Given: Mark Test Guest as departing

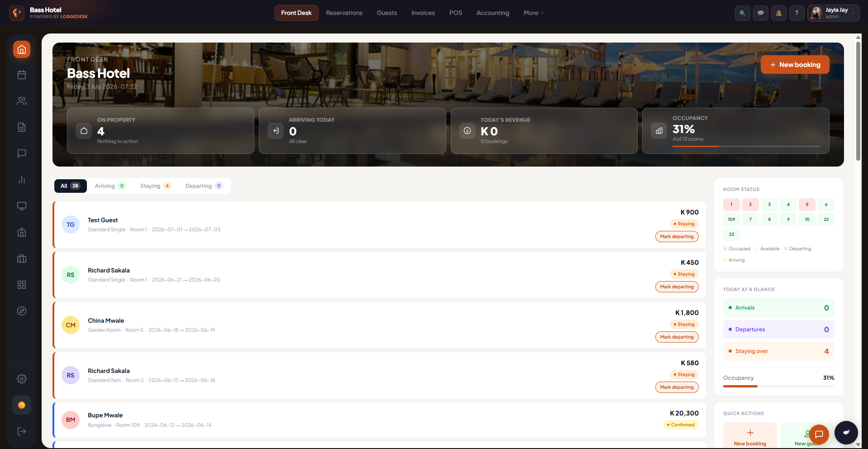Looking at the screenshot, I should point(677,237).
